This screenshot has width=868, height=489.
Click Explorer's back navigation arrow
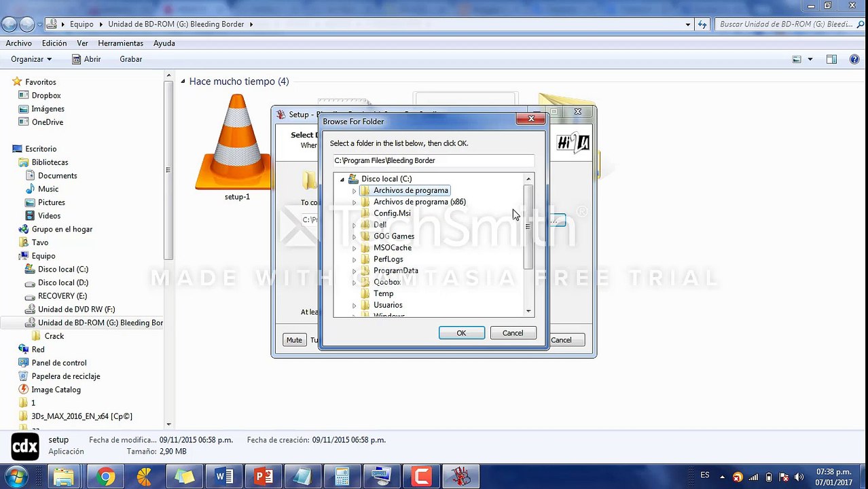click(10, 24)
